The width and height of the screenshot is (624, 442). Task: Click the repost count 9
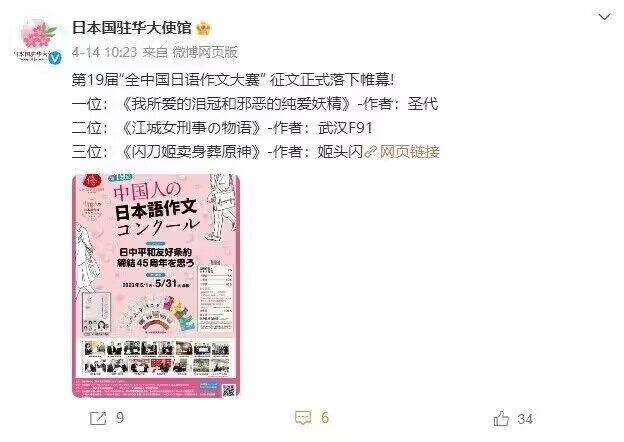pyautogui.click(x=120, y=418)
